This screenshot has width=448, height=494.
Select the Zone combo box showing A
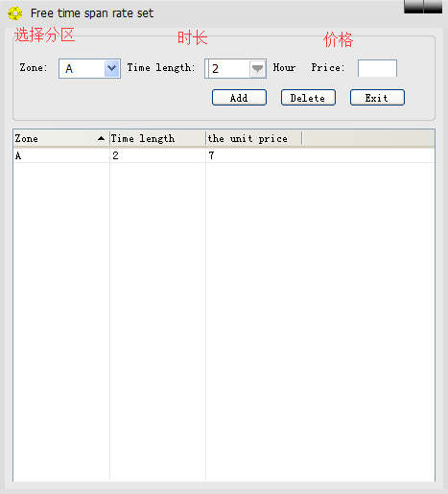(x=89, y=68)
